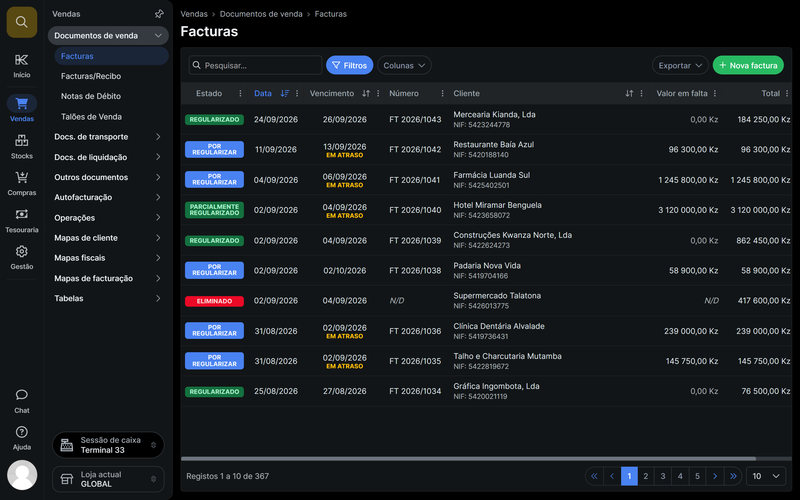Click Vendas in breadcrumb
Screen dimensions: 800x500
point(194,14)
